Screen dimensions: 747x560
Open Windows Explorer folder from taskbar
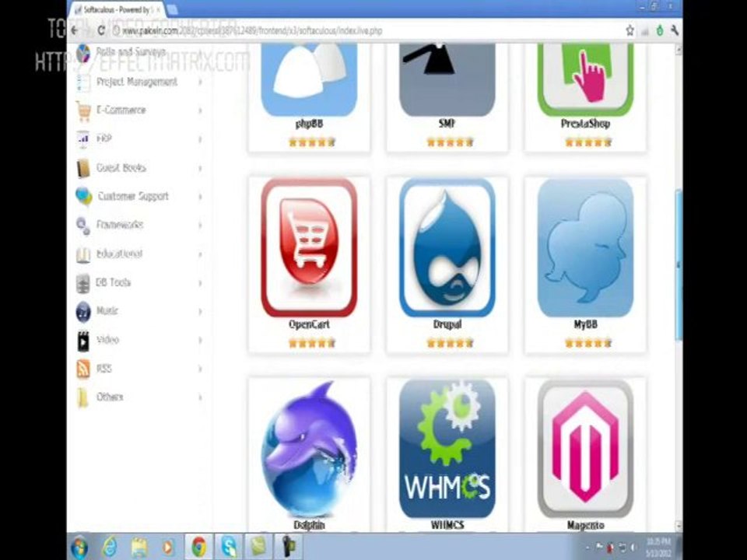pyautogui.click(x=139, y=547)
